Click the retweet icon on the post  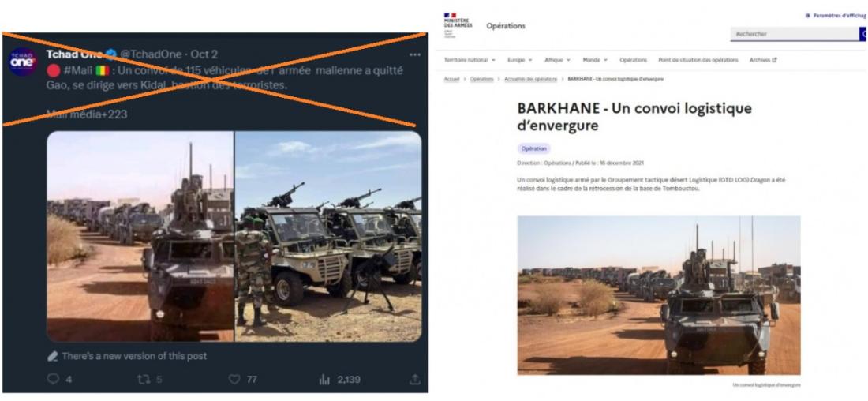142,380
